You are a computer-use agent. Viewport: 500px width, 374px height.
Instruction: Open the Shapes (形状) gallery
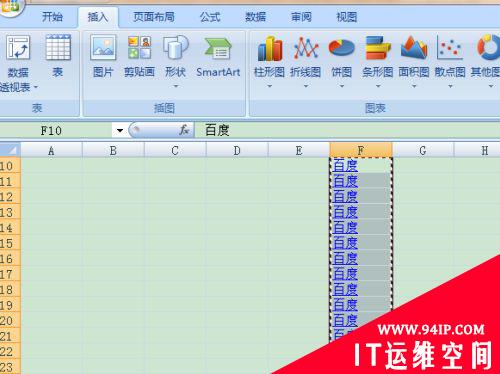click(x=175, y=61)
